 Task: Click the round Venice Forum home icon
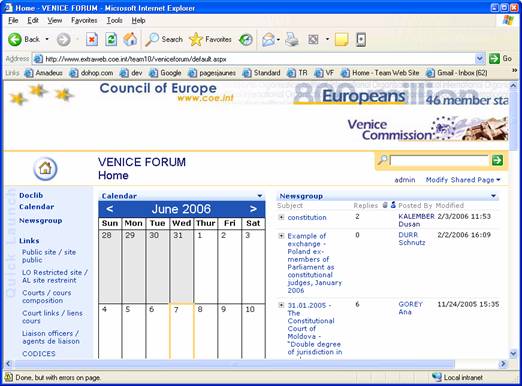45,169
